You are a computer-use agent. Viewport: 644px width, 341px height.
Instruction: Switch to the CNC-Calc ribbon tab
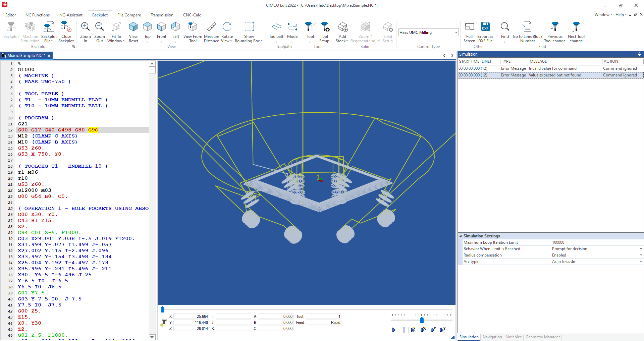(192, 15)
